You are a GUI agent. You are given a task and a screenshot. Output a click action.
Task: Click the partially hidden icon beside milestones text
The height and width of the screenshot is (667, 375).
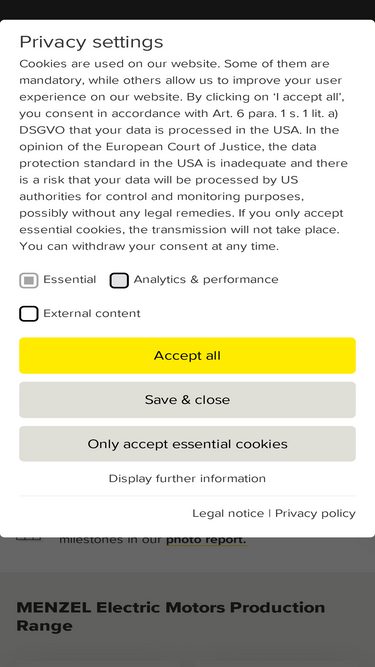coord(29,539)
